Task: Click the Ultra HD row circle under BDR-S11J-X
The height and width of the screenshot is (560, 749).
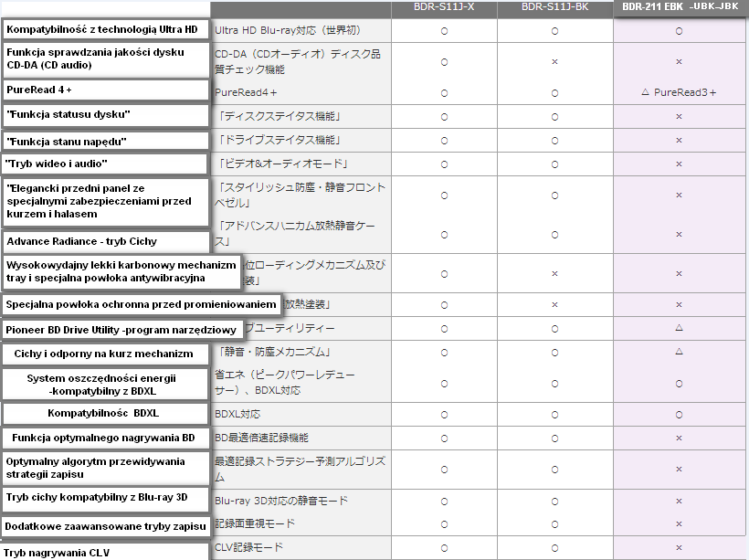Action: click(x=444, y=31)
